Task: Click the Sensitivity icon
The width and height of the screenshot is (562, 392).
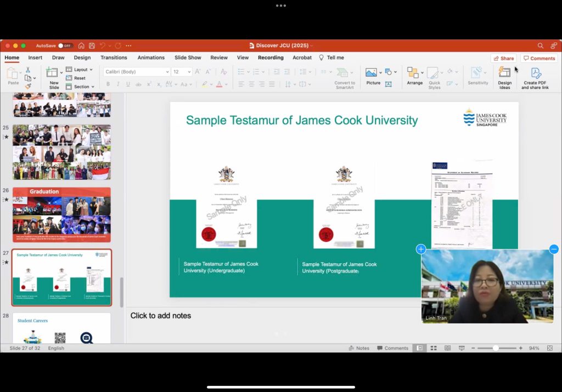Action: coord(476,73)
